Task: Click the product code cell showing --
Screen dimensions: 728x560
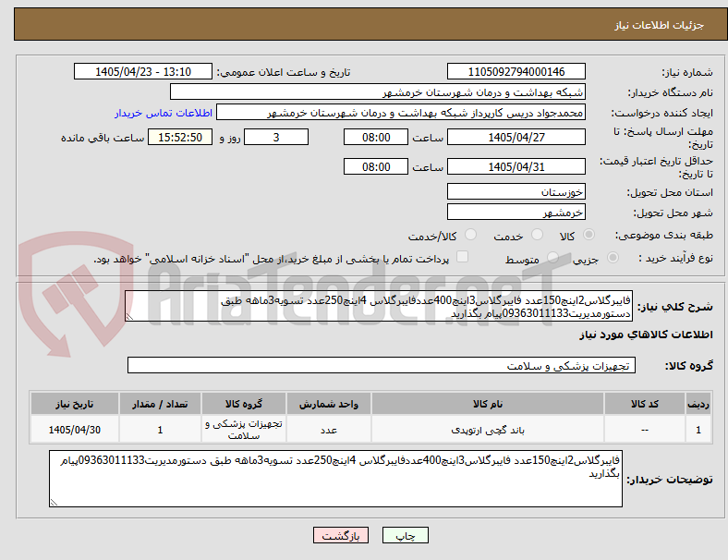Action: coord(645,430)
